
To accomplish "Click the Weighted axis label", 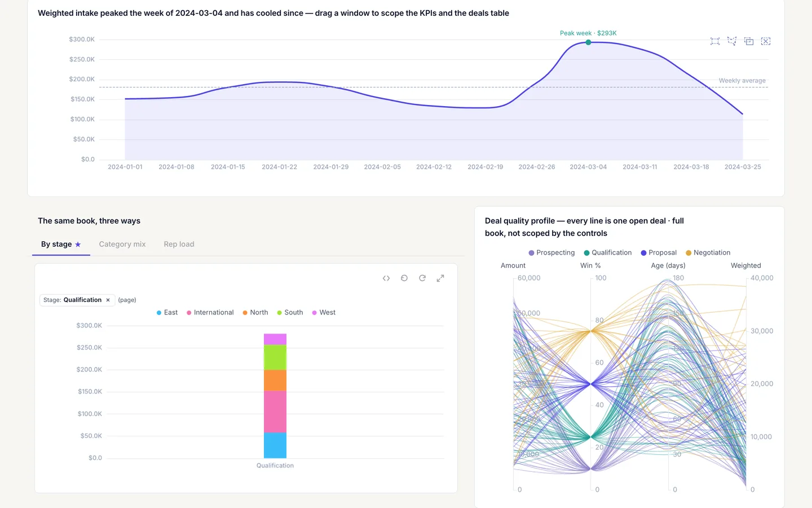I will tap(746, 266).
